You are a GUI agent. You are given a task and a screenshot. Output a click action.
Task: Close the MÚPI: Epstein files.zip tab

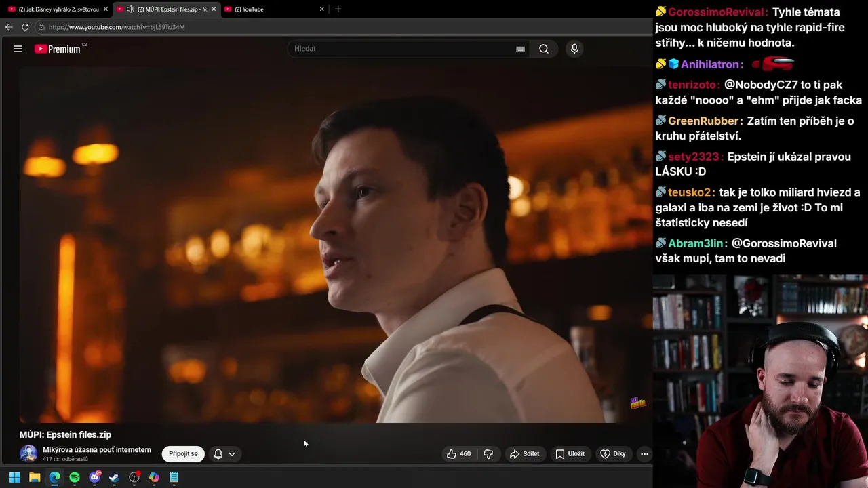(x=214, y=9)
